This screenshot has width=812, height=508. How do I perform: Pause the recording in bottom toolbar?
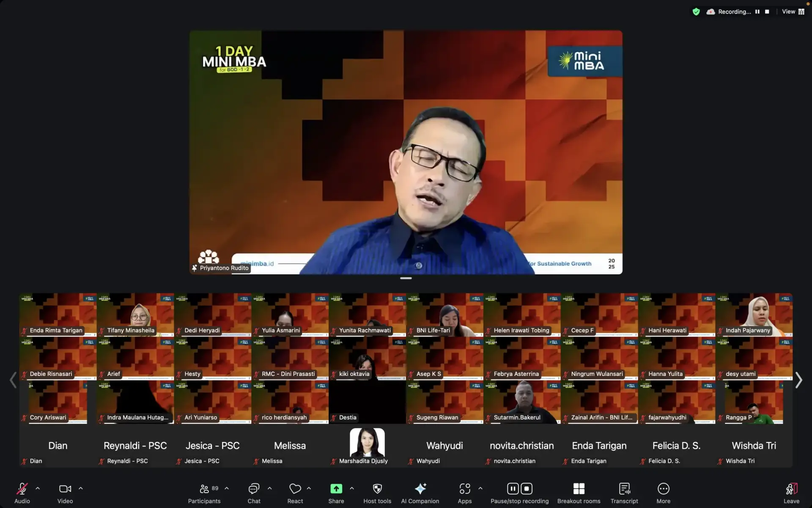click(x=513, y=489)
